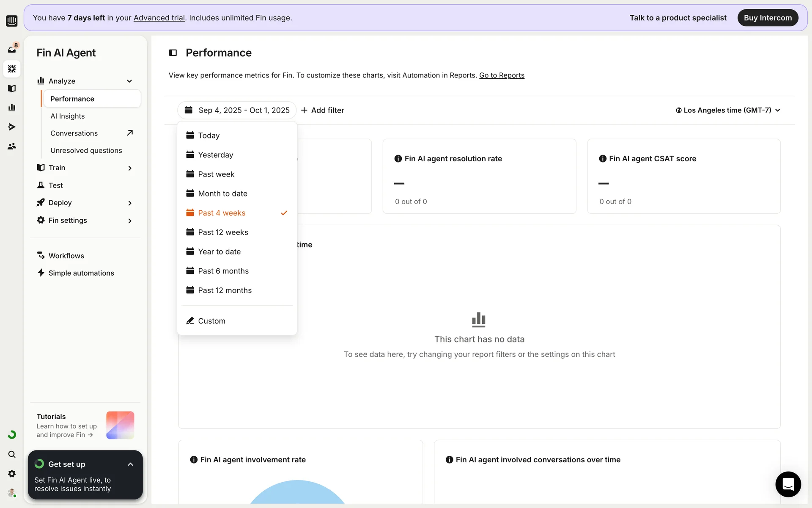Collapse the Get set up panel
812x508 pixels.
(130, 464)
